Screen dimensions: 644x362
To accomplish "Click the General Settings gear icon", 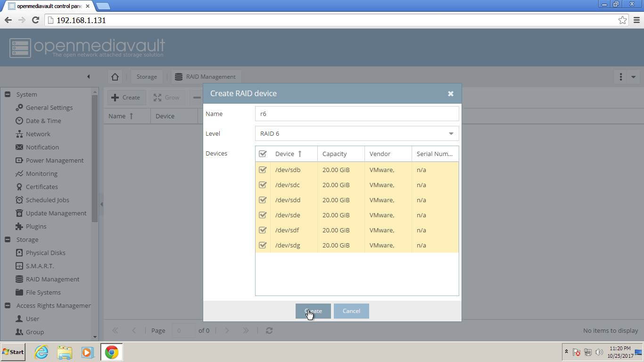I will pyautogui.click(x=19, y=107).
